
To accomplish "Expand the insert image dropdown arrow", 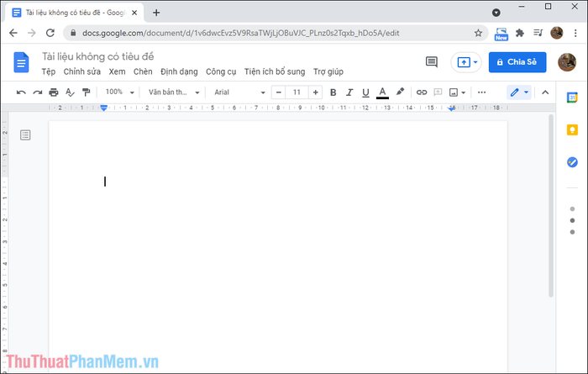I will pos(464,92).
